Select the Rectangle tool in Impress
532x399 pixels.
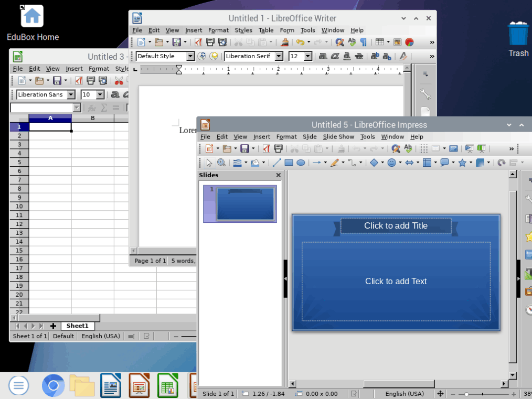(x=289, y=163)
